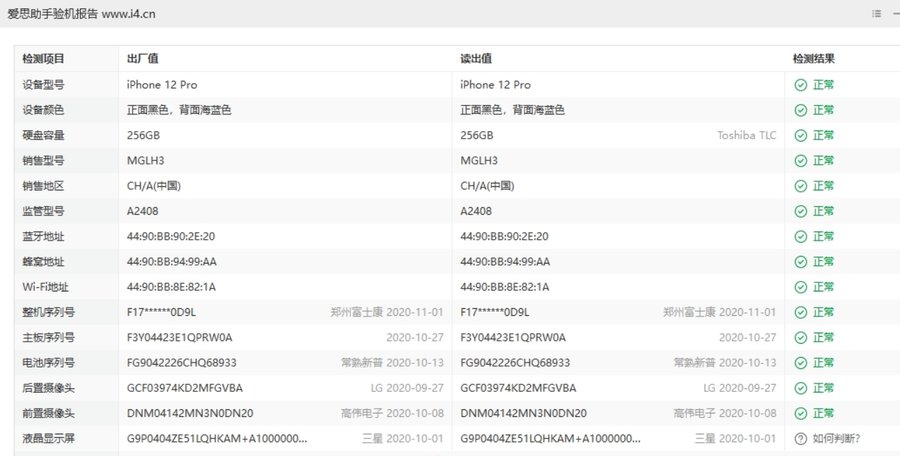This screenshot has height=456, width=900.
Task: Select the 硬盘容量 row label
Action: pyautogui.click(x=43, y=136)
